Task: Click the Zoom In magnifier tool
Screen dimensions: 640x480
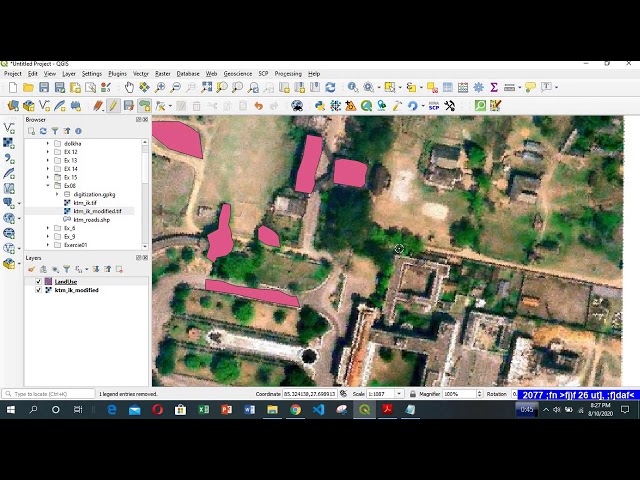Action: (x=160, y=87)
